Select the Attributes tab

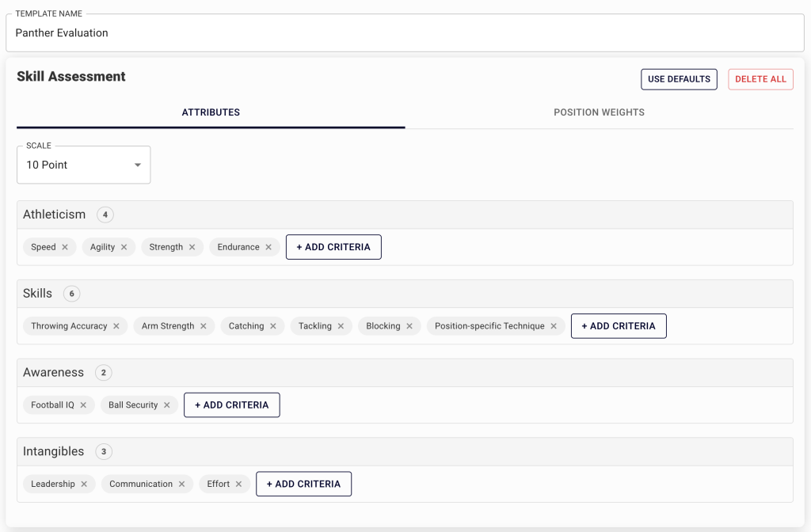click(x=211, y=112)
